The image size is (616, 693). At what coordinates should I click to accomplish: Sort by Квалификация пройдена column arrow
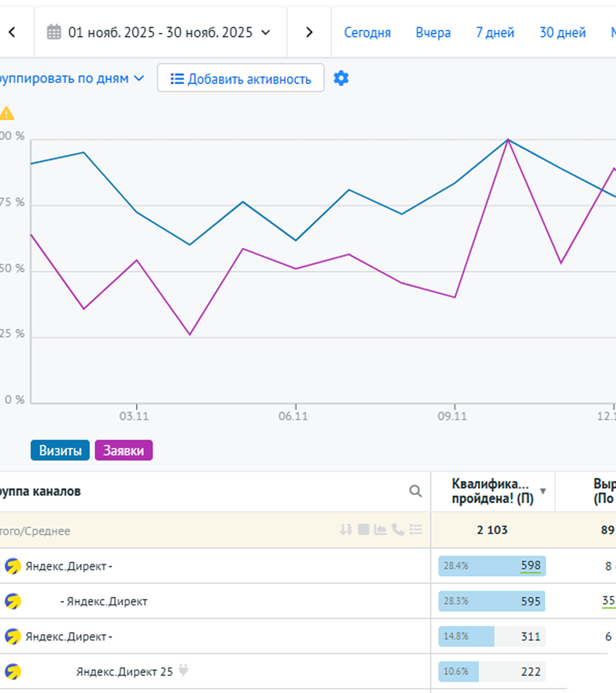tap(543, 491)
